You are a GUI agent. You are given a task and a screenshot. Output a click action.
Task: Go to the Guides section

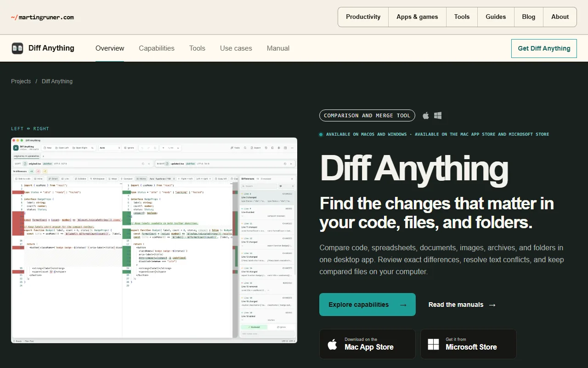tap(496, 17)
